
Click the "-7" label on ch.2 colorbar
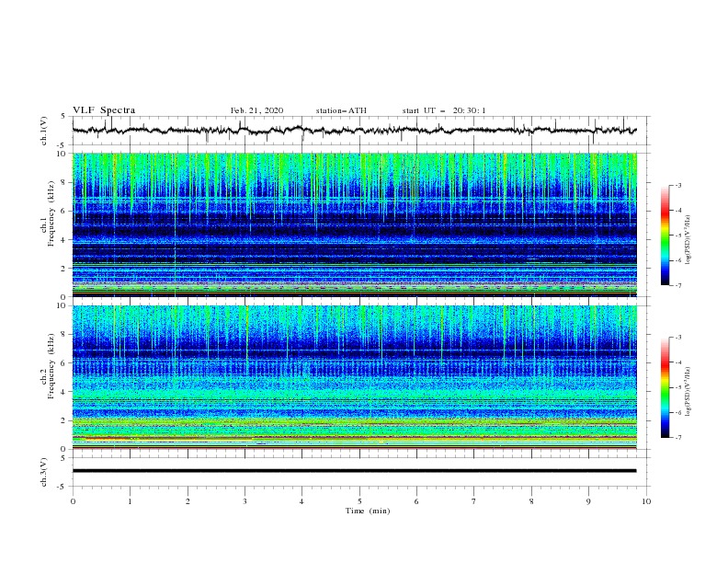pos(677,437)
